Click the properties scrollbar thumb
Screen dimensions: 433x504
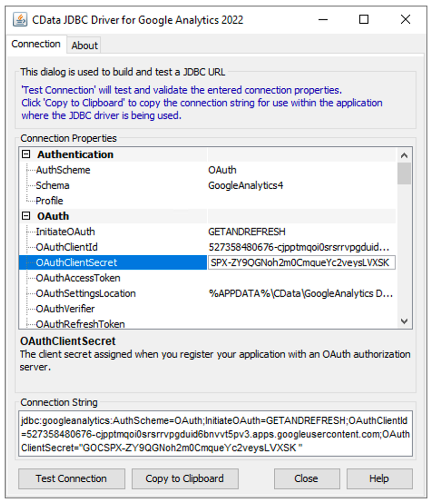click(x=404, y=174)
